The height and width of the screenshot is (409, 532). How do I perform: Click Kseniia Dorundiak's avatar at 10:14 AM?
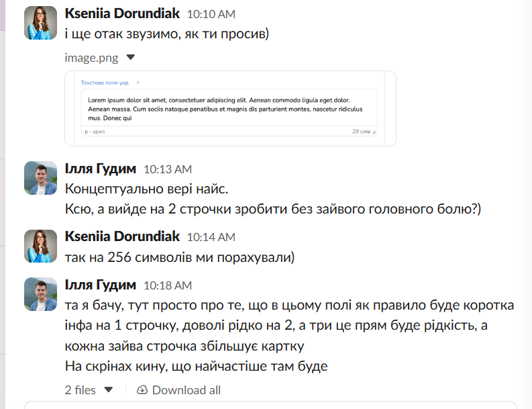(41, 245)
